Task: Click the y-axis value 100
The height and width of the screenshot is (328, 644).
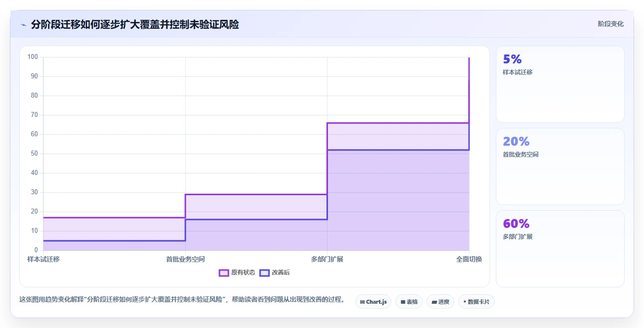Action: (x=33, y=57)
